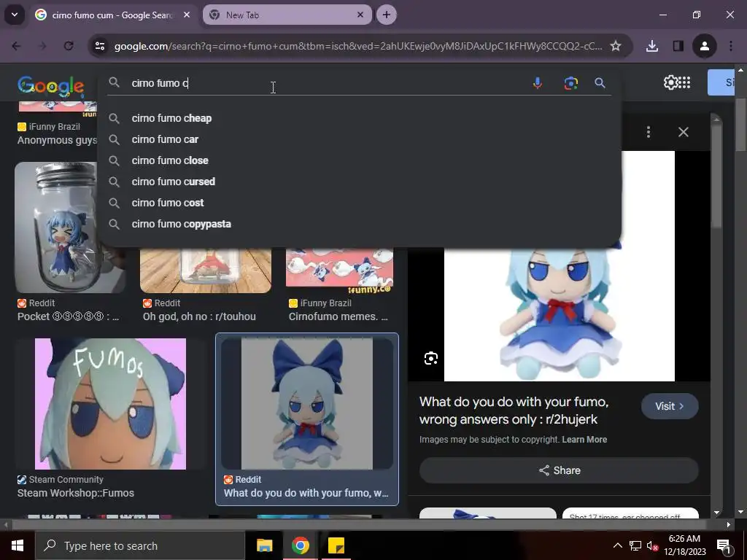Close the Google Search tab
747x560 pixels.
click(187, 15)
